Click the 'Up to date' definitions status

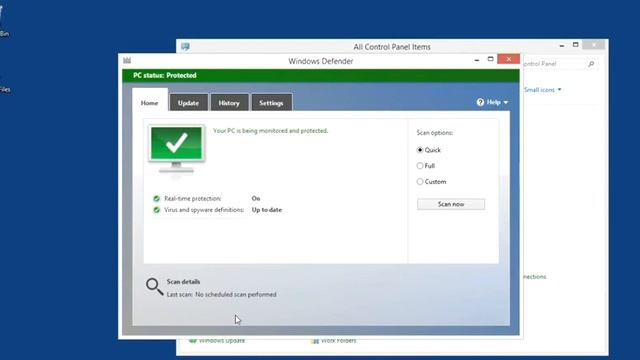coord(267,210)
